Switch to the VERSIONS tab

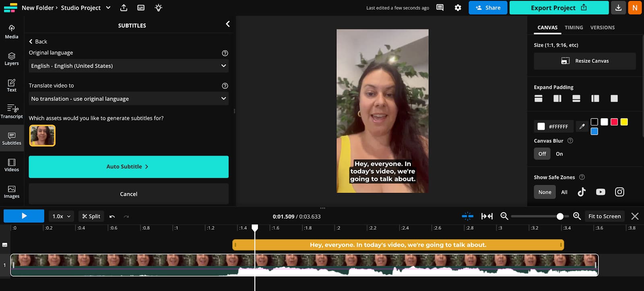602,28
